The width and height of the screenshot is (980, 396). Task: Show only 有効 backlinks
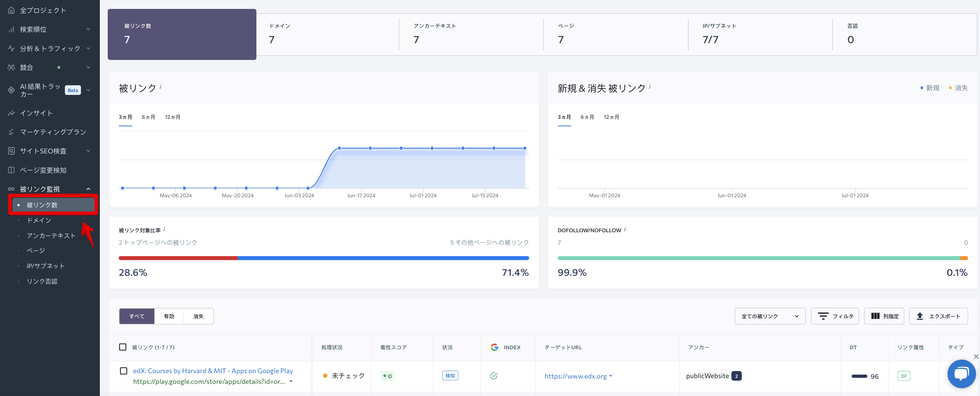169,316
